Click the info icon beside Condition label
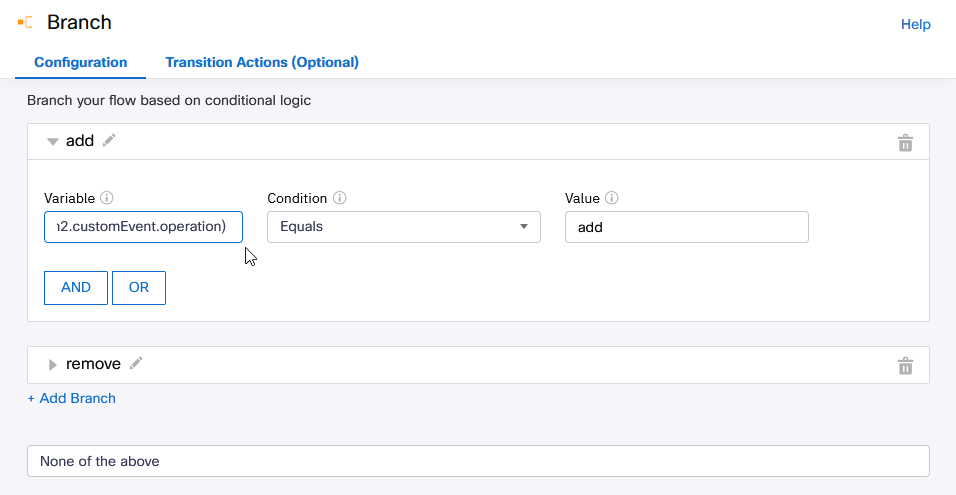The height and width of the screenshot is (495, 956). point(339,198)
